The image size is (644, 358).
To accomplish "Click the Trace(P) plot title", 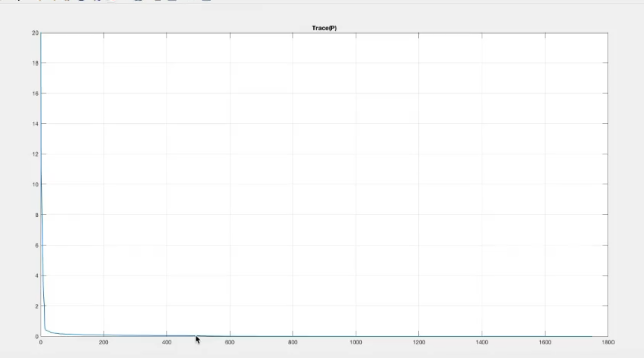I will [324, 28].
